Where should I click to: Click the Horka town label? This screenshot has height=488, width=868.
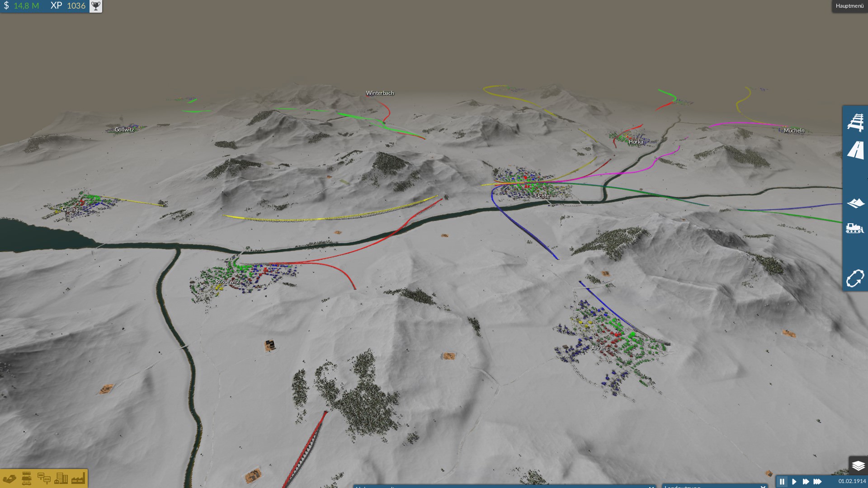(x=636, y=142)
